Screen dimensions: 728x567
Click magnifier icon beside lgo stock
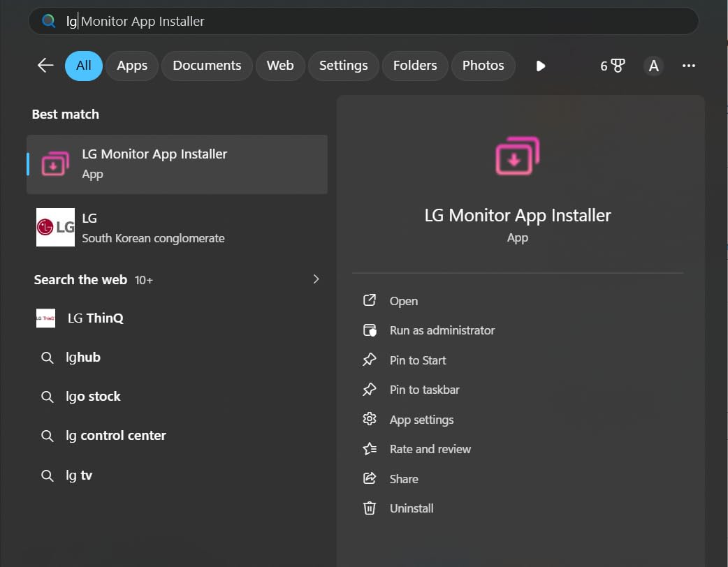pyautogui.click(x=48, y=397)
